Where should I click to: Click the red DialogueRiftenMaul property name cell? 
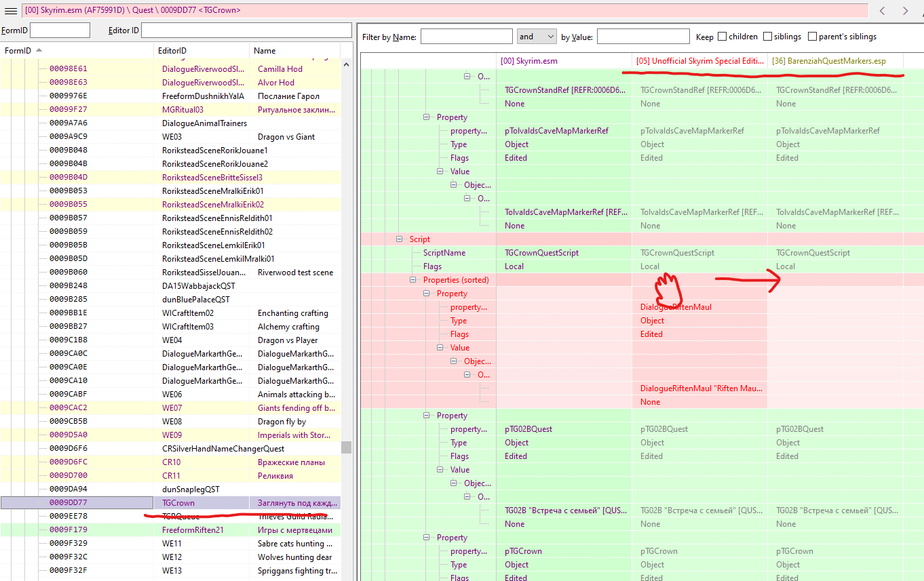676,307
